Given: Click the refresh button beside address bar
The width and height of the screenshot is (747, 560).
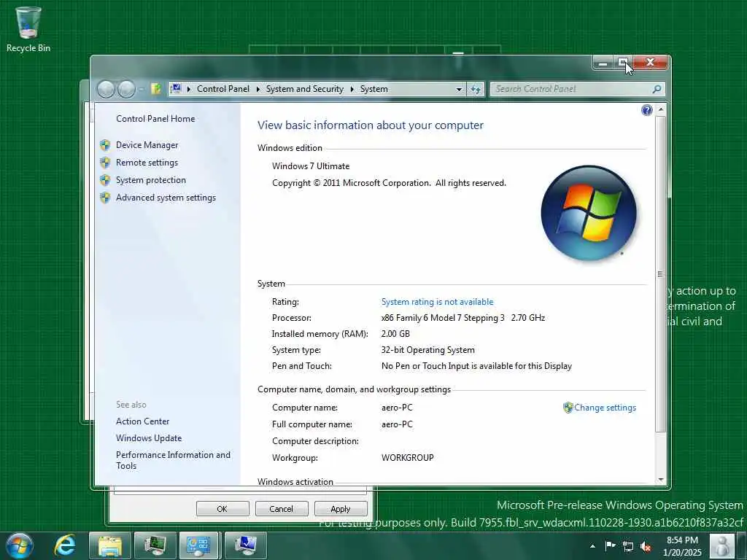Looking at the screenshot, I should (x=476, y=89).
